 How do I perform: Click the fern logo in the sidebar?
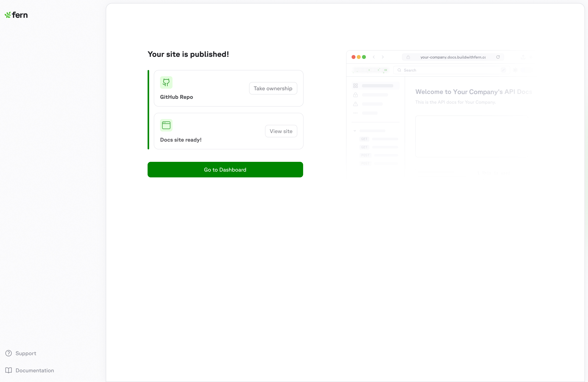coord(16,15)
